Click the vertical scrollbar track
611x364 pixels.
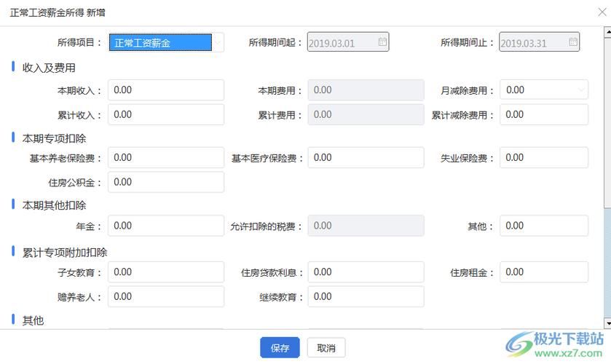607,263
